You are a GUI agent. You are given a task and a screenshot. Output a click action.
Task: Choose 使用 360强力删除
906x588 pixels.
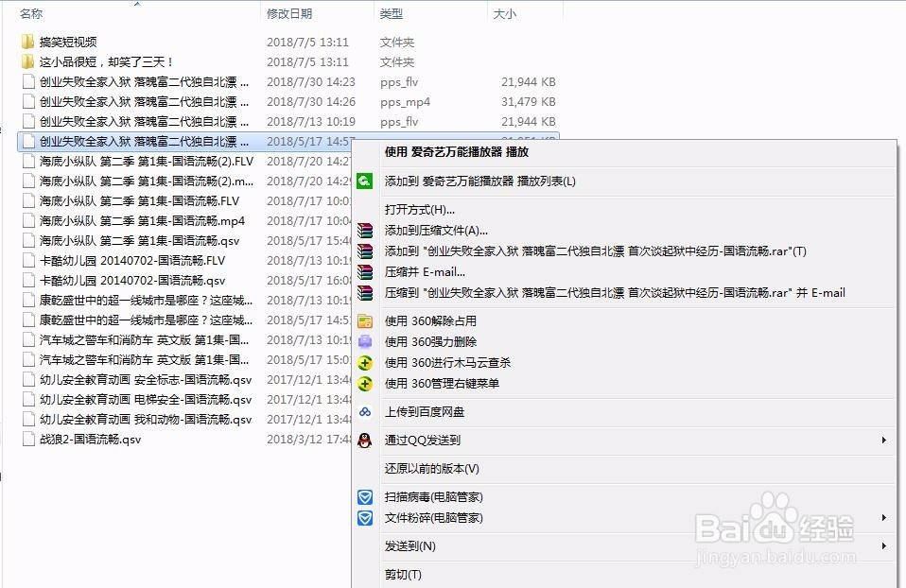tap(430, 342)
